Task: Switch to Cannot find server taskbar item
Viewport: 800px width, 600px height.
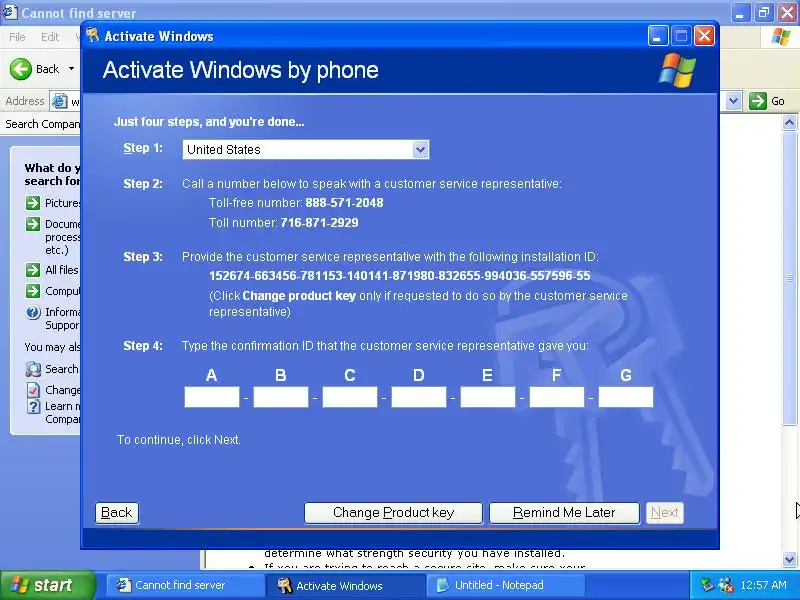Action: [x=184, y=585]
